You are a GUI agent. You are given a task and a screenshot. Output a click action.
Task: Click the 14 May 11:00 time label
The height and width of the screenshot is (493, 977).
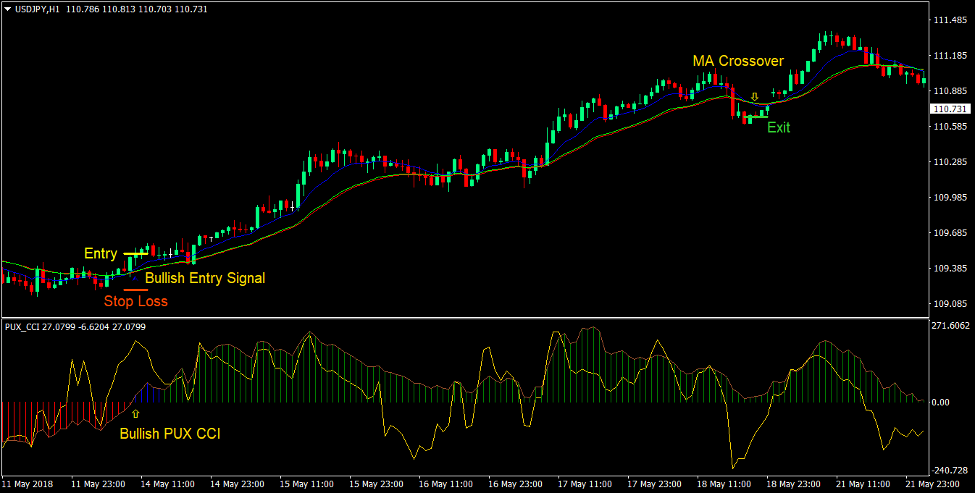click(168, 484)
